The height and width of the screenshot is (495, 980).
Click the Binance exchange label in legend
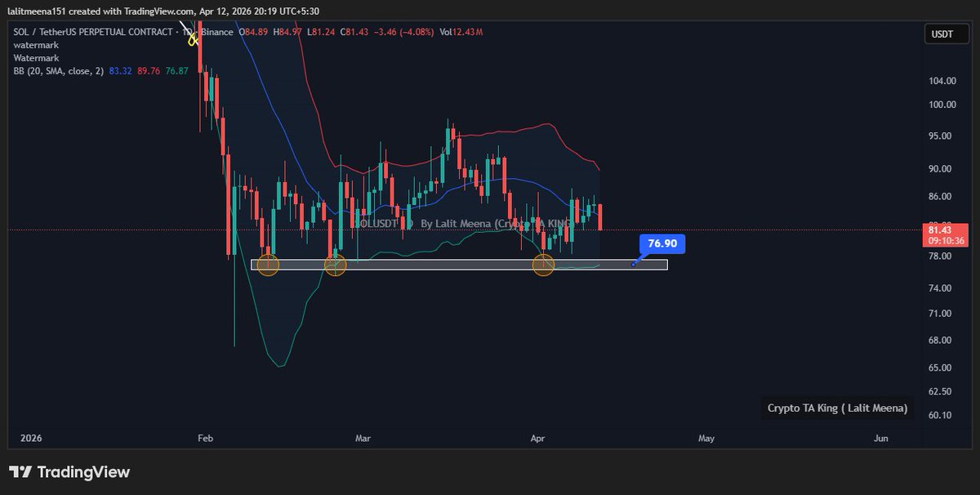[x=216, y=32]
